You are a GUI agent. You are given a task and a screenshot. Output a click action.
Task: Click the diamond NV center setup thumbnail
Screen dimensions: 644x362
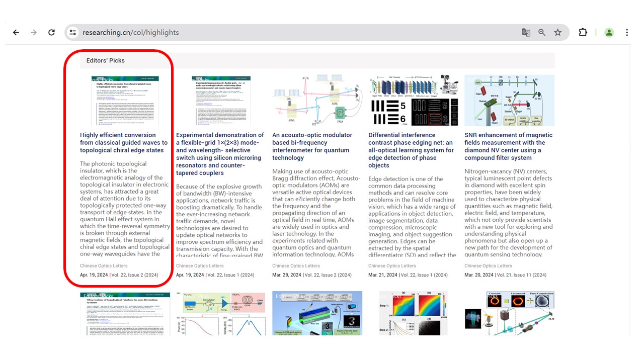click(x=509, y=101)
